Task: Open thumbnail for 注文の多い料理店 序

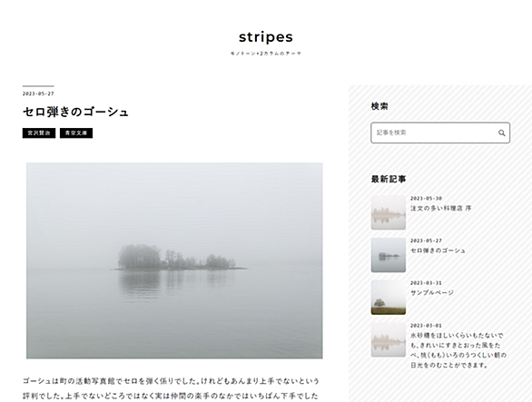Action: click(x=389, y=212)
